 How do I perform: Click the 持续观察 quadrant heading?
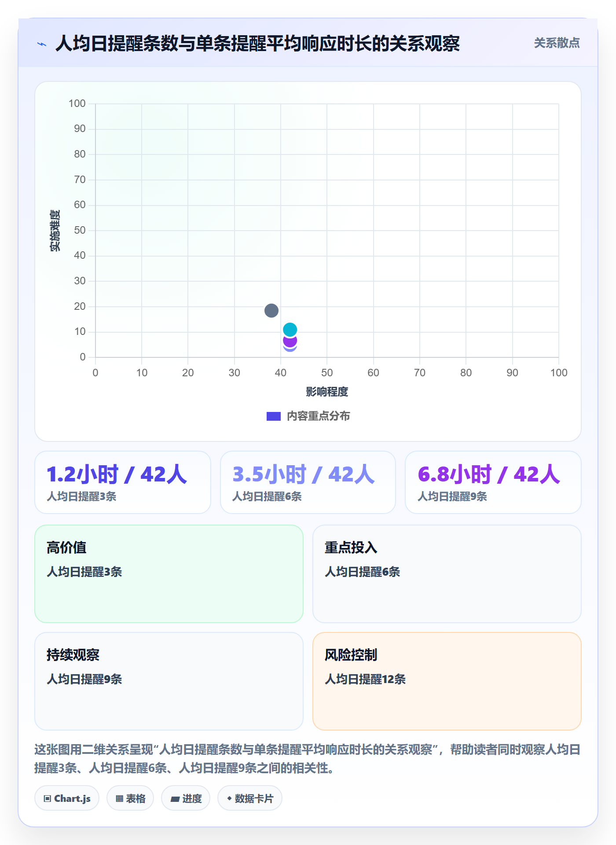[x=73, y=655]
